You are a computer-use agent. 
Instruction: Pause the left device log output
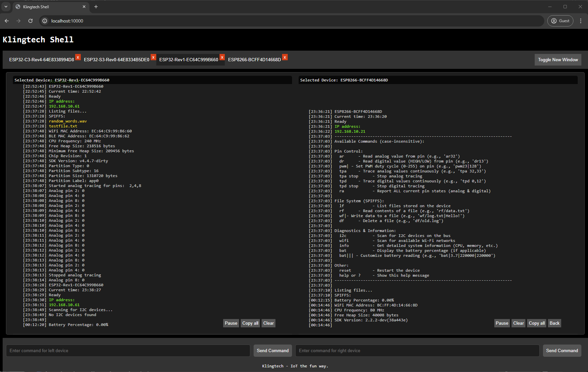[x=231, y=323]
